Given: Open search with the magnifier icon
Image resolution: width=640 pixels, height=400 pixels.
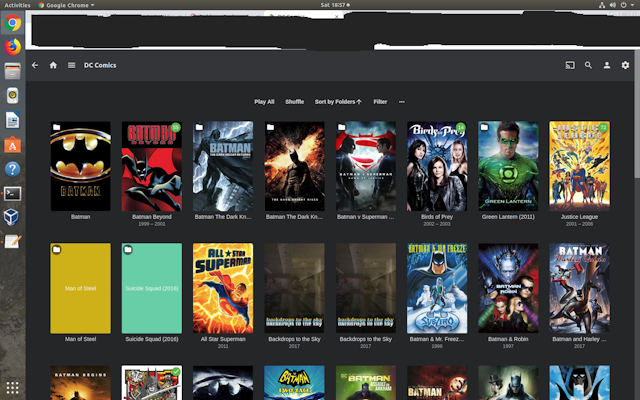Looking at the screenshot, I should point(588,65).
